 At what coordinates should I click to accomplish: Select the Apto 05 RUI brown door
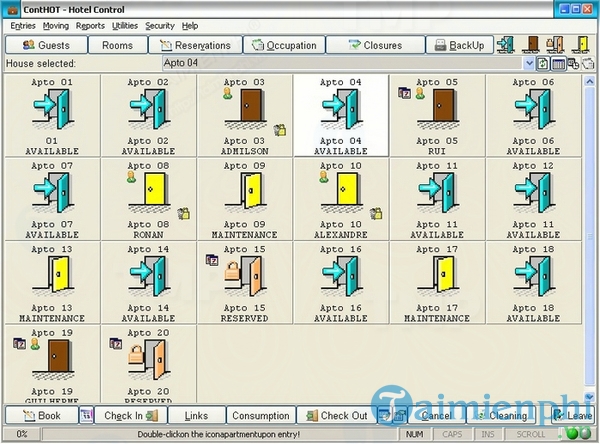tap(439, 109)
